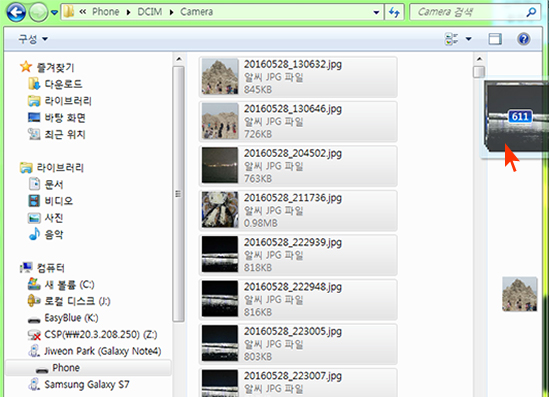549x397 pixels.
Task: Select the Phone breadcrumb in address bar
Action: coord(105,12)
